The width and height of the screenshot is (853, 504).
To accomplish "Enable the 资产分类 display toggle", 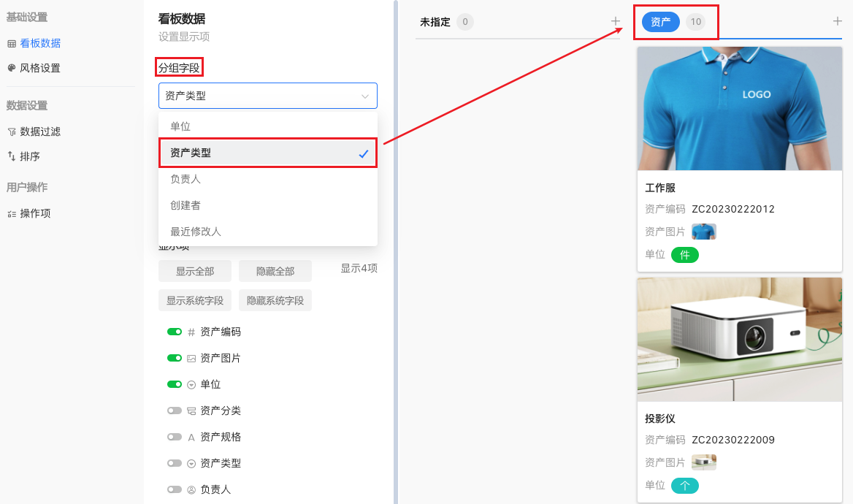I will tap(175, 411).
